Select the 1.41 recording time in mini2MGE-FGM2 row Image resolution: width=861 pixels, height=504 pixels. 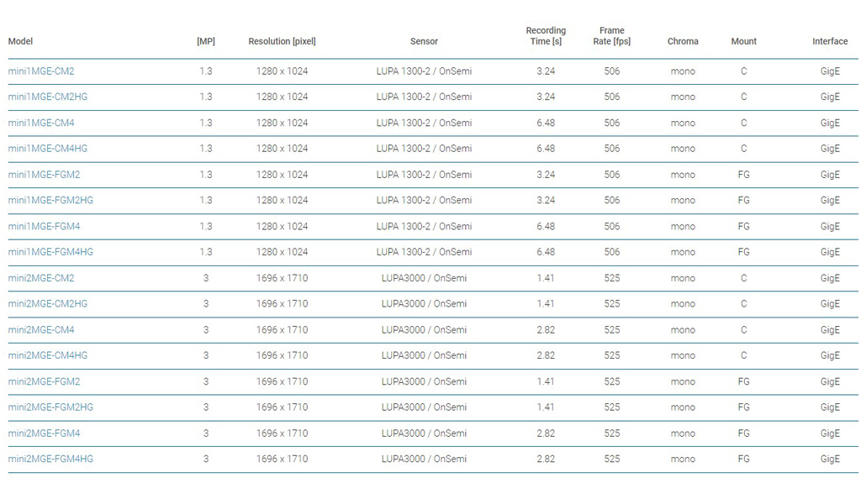[x=546, y=381]
